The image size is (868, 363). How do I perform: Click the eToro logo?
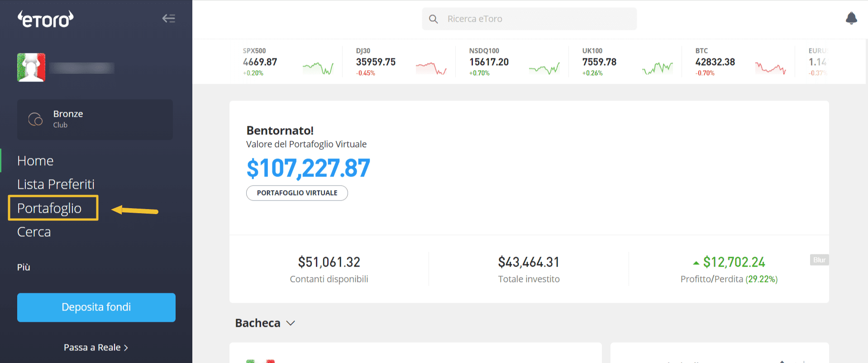click(45, 19)
